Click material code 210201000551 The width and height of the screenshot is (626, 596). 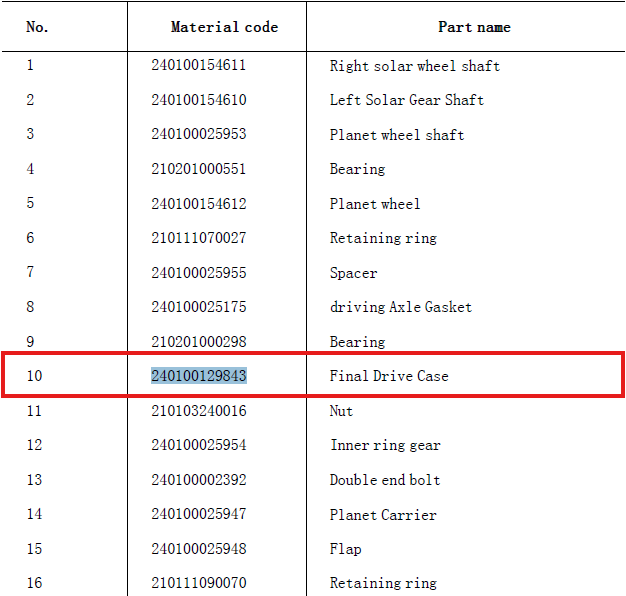point(198,169)
